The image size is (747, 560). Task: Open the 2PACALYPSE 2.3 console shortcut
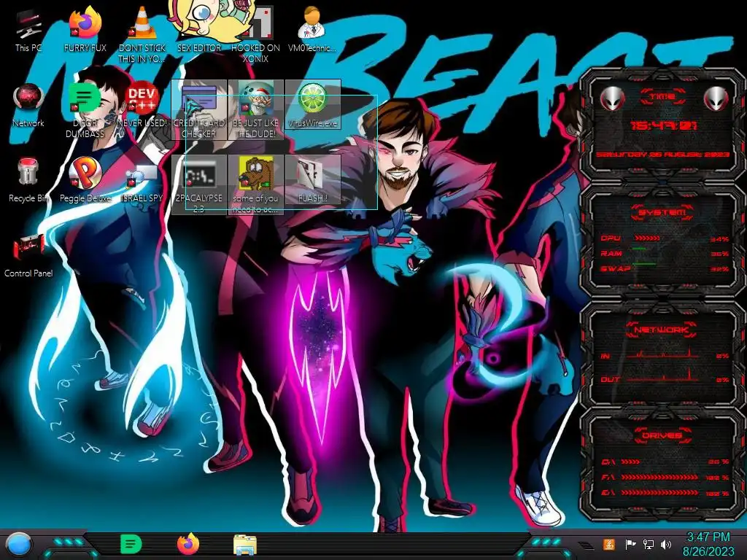(x=198, y=184)
